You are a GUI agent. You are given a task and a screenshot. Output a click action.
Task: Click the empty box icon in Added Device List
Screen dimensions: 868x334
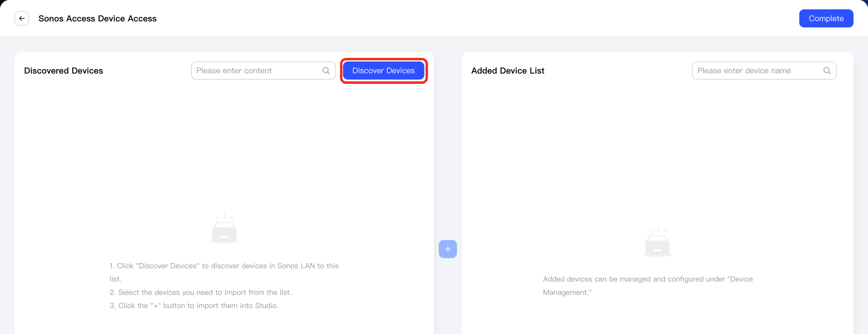click(x=657, y=242)
